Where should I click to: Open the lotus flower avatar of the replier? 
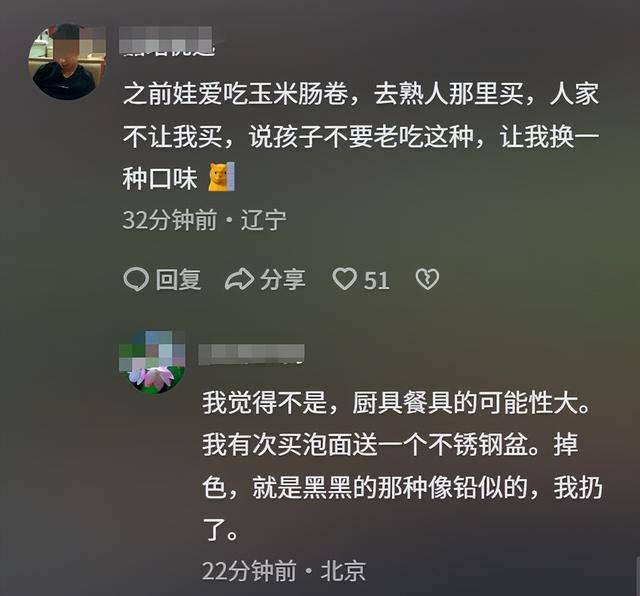(x=152, y=362)
